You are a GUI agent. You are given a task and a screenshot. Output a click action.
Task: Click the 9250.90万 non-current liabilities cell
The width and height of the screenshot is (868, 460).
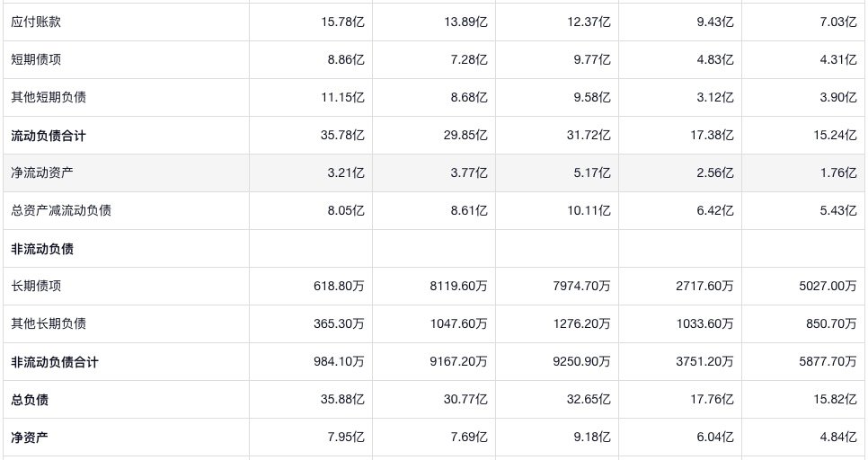(x=581, y=362)
